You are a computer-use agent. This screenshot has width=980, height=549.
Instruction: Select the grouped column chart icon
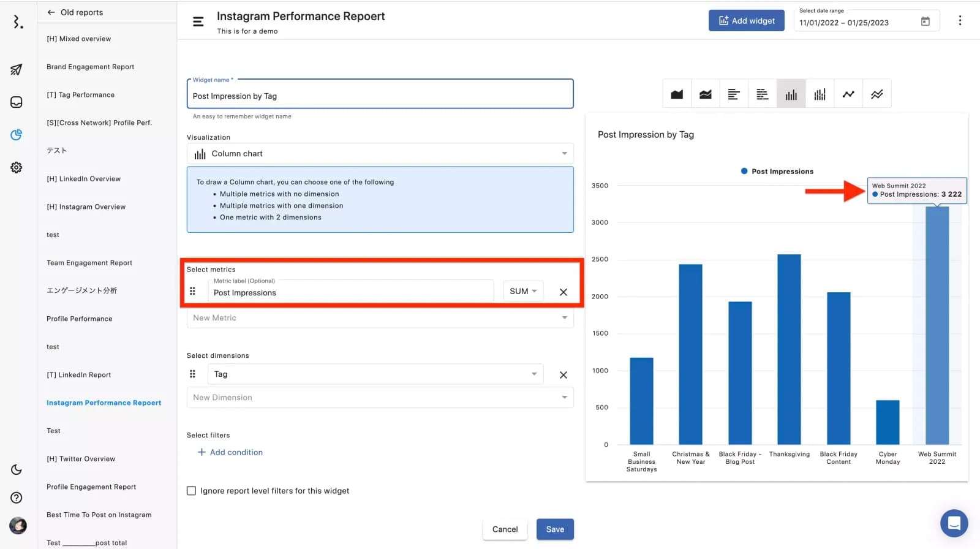click(x=820, y=94)
